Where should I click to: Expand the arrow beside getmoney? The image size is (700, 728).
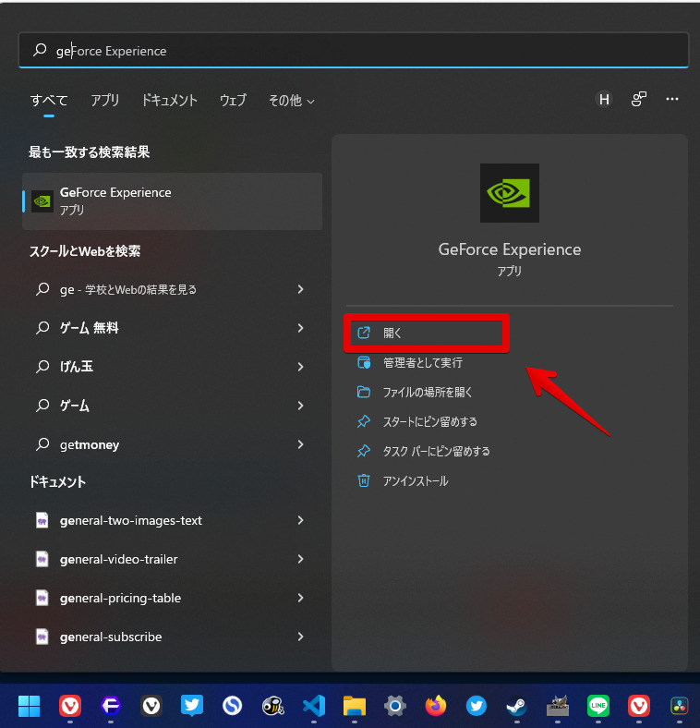pyautogui.click(x=300, y=444)
